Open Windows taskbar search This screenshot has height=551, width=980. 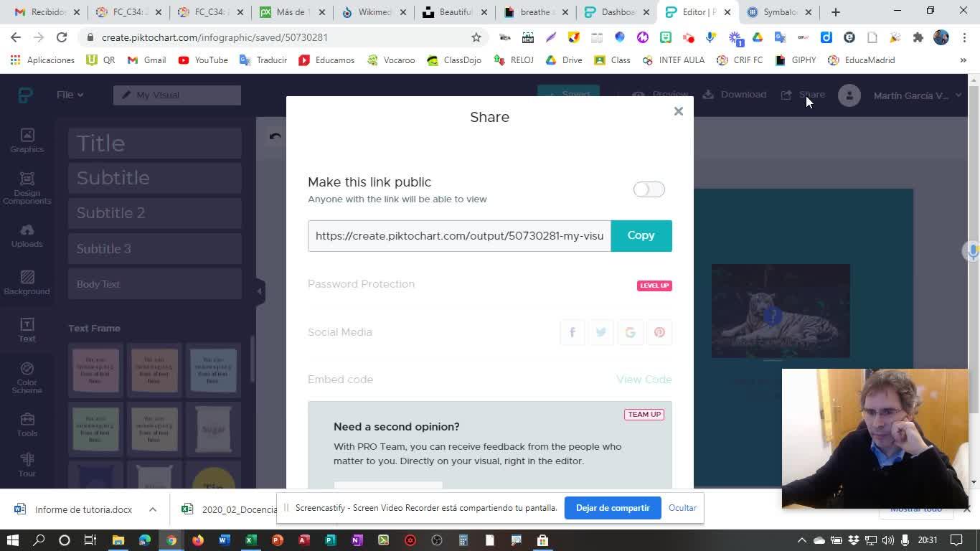[x=39, y=540]
